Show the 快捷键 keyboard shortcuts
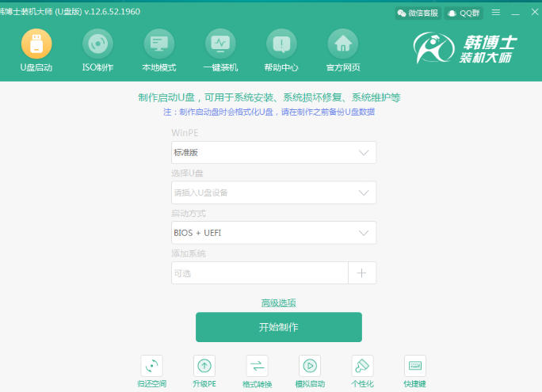Viewport: 542px width, 392px height. (x=415, y=366)
